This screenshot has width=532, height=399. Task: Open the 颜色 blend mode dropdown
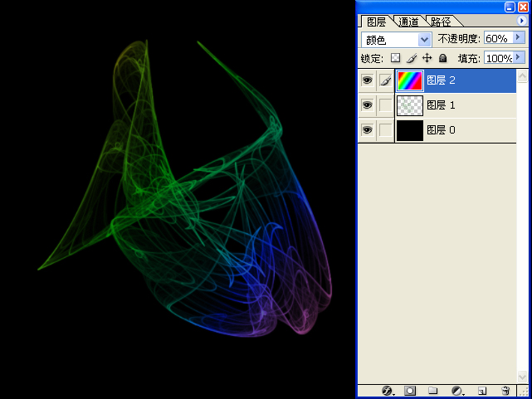424,40
